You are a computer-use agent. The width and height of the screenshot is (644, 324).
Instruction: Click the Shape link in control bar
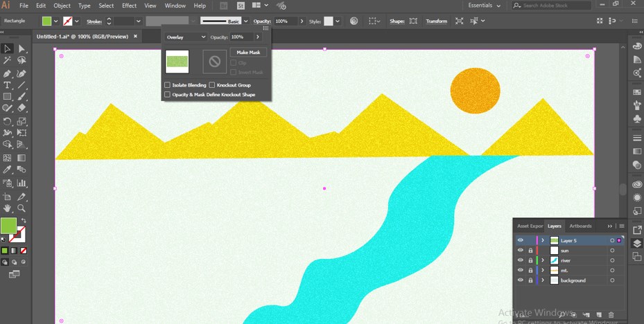(397, 21)
